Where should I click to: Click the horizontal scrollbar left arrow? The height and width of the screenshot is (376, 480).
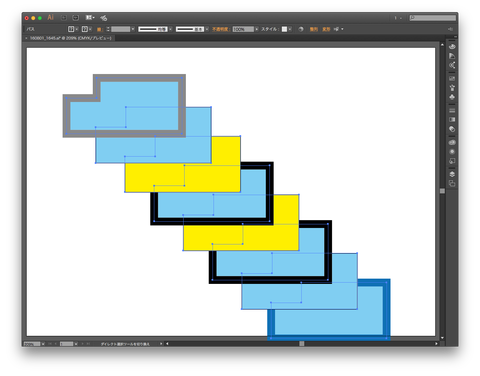[167, 344]
